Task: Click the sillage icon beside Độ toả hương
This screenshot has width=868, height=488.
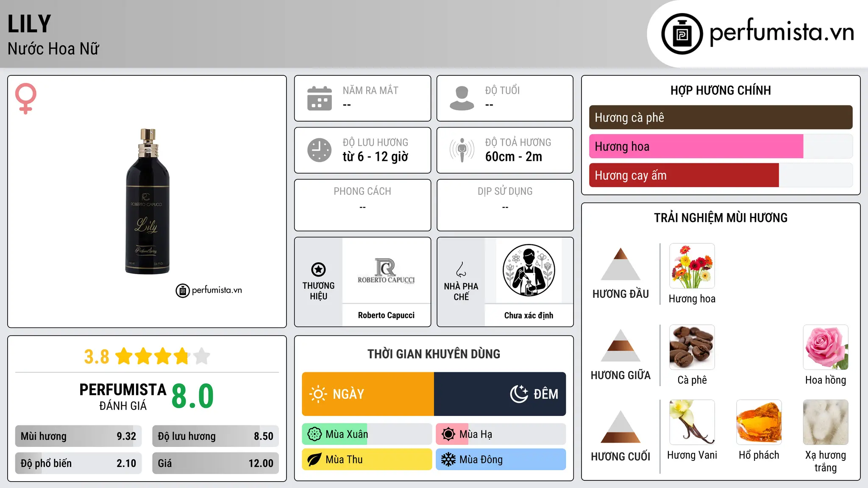Action: point(462,150)
